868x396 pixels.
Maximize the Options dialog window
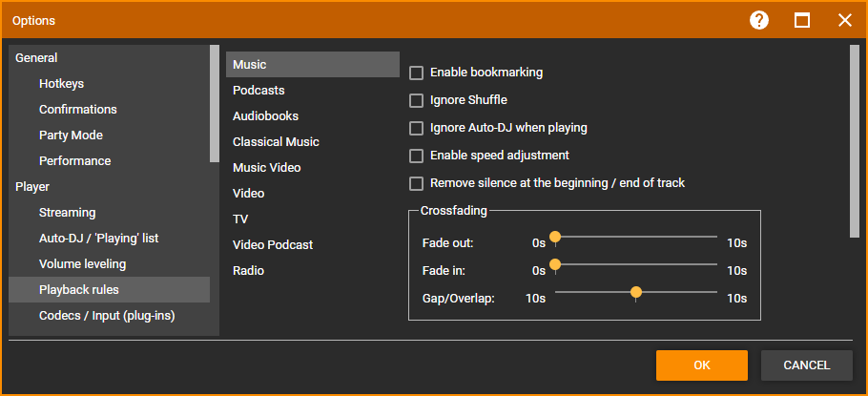pos(802,20)
